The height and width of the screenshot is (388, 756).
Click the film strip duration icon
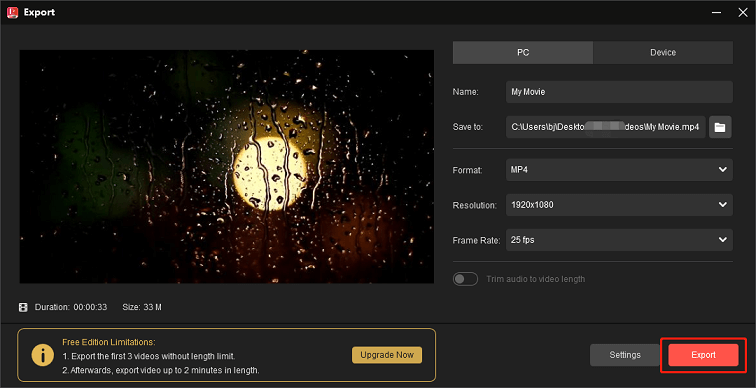pyautogui.click(x=23, y=308)
